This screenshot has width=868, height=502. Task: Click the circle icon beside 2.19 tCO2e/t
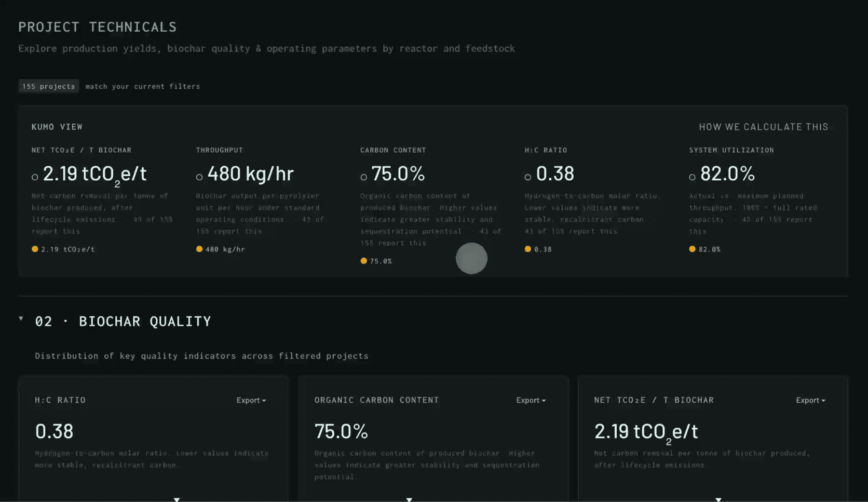35,177
